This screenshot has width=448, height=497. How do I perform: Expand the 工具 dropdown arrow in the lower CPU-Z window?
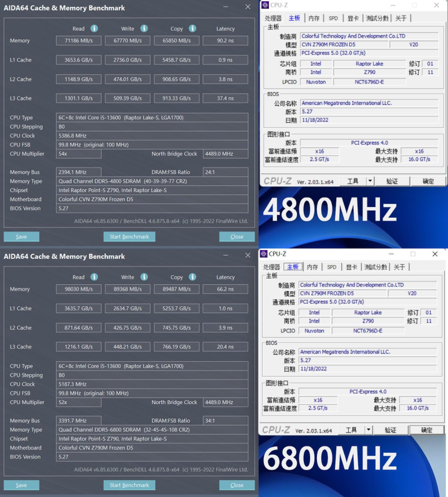(368, 430)
